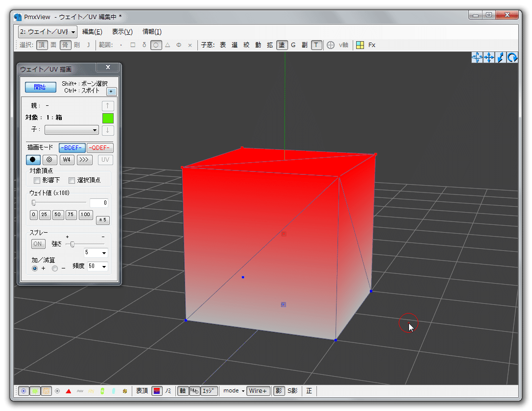Select the move-all-directions view control icon
The image size is (532, 411).
477,57
